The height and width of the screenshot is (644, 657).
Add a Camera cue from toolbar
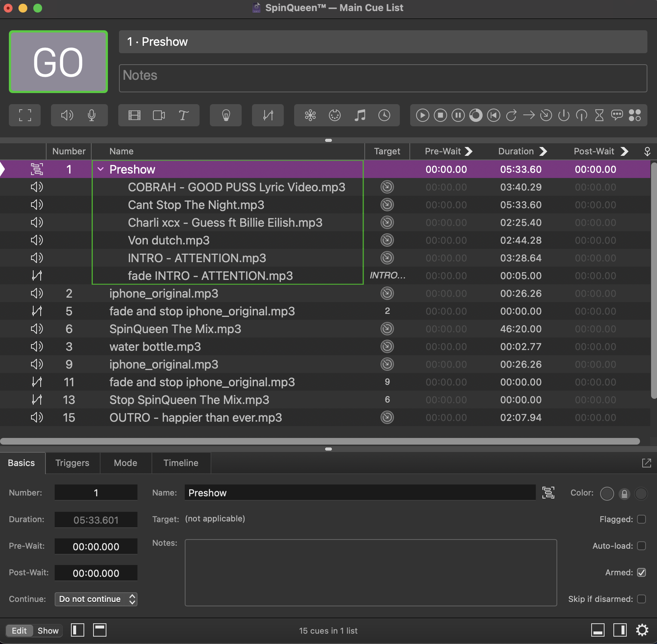pos(159,115)
